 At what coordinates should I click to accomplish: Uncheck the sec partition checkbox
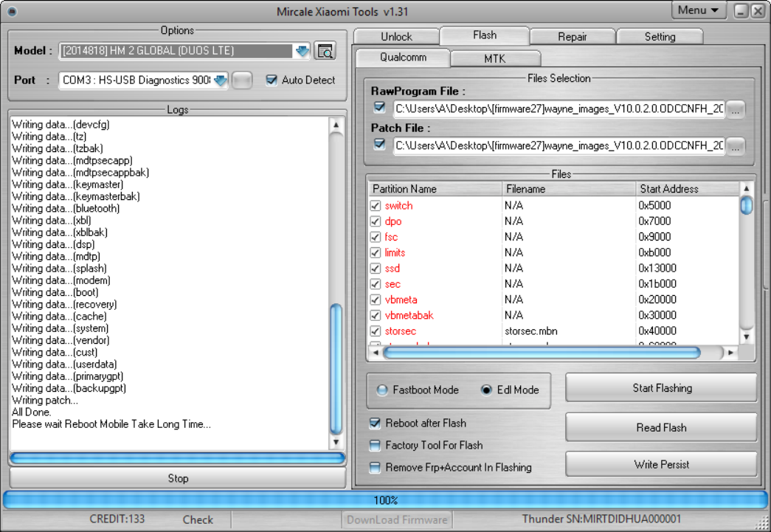[376, 284]
